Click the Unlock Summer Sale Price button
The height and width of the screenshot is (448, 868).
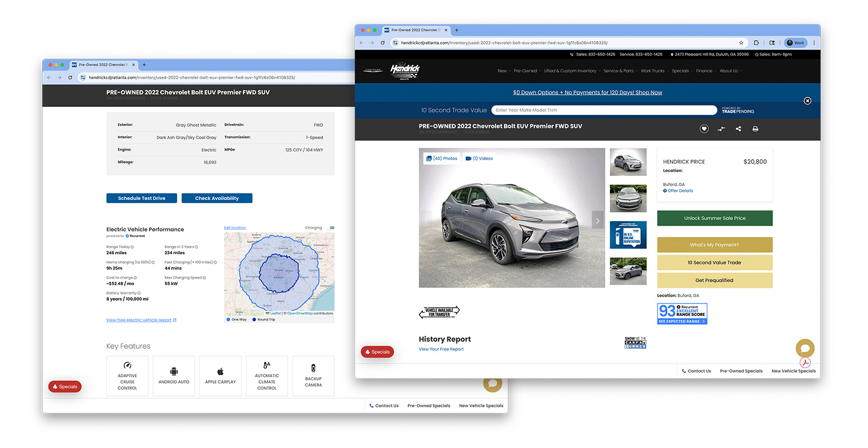(x=715, y=218)
